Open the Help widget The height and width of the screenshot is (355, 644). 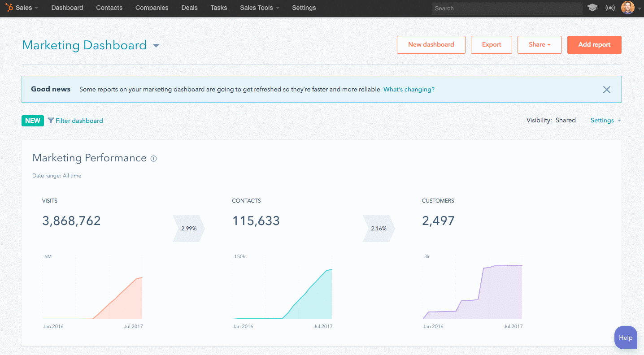[x=626, y=338]
